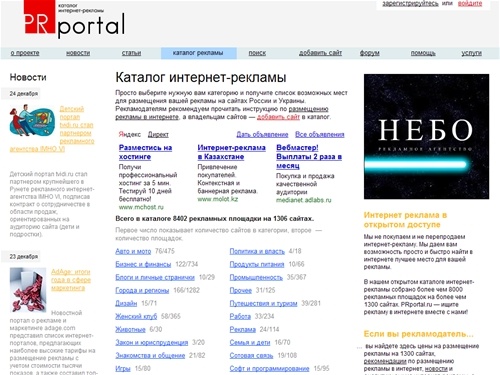
Task: Visit www.mchost.ru ad address
Action: (141, 207)
